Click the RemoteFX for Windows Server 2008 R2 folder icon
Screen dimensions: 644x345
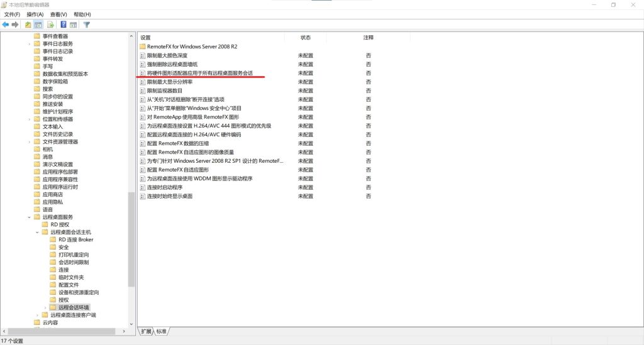tap(143, 47)
